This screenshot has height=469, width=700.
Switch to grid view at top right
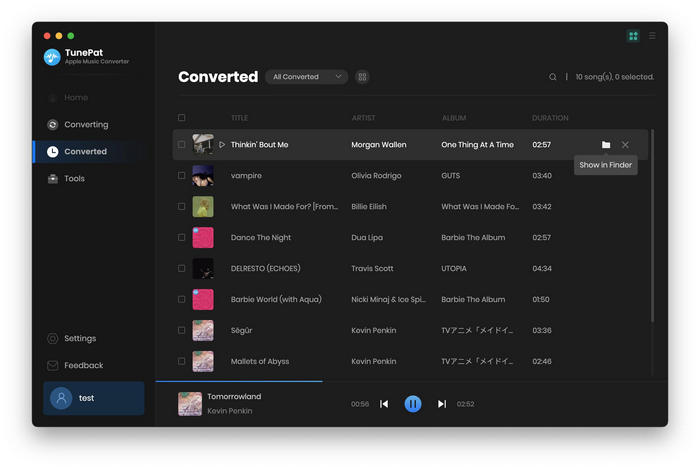coord(633,36)
